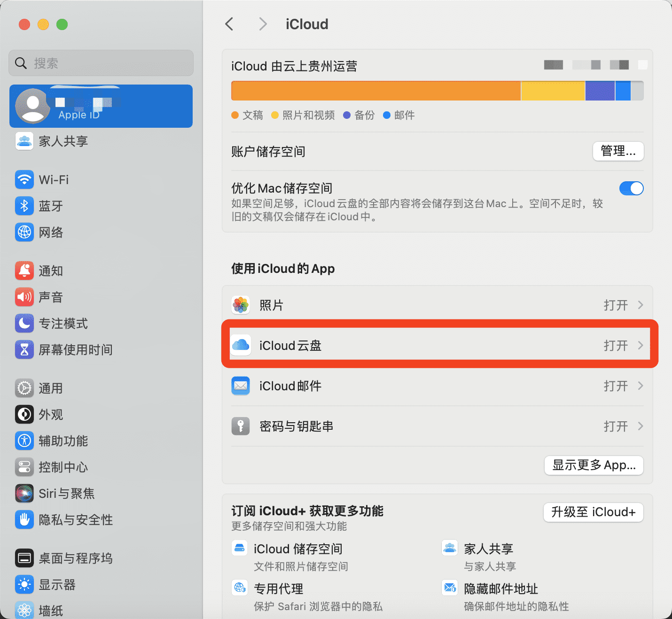Select the Notifications bell icon
Image resolution: width=672 pixels, height=619 pixels.
tap(24, 271)
